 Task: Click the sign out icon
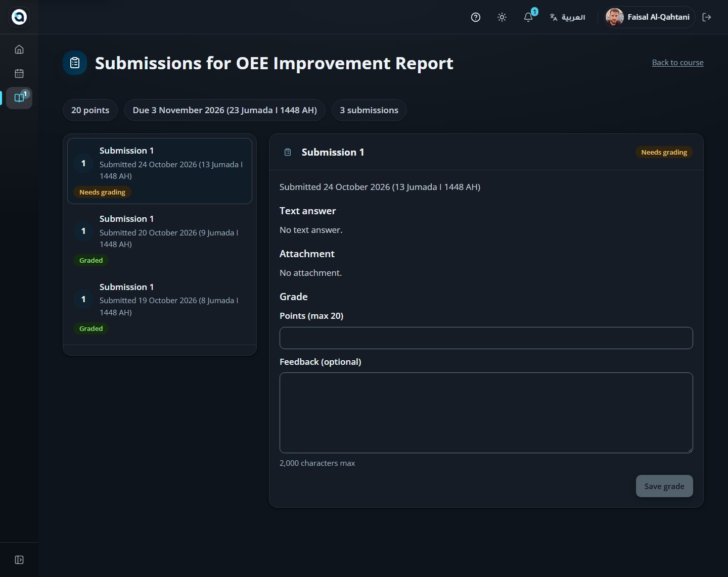pos(707,17)
